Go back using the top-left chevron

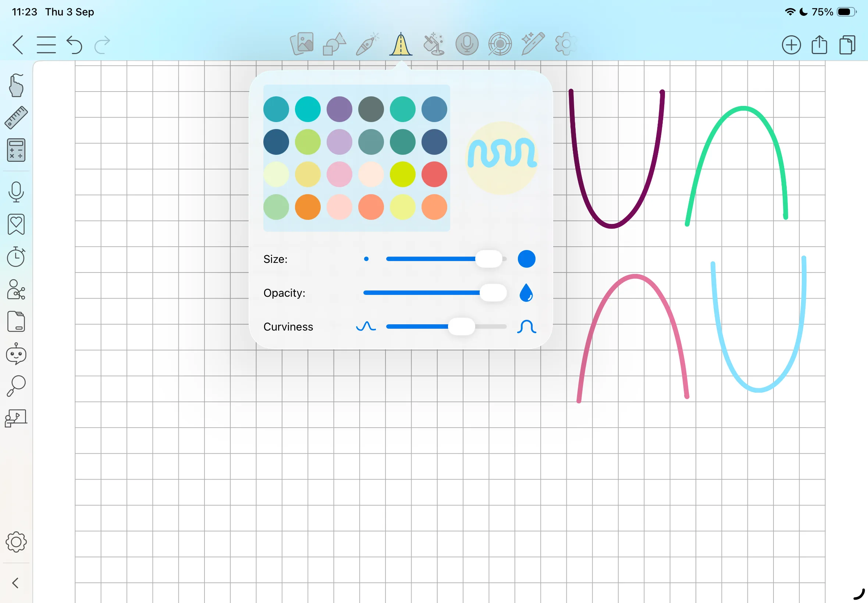pyautogui.click(x=18, y=45)
